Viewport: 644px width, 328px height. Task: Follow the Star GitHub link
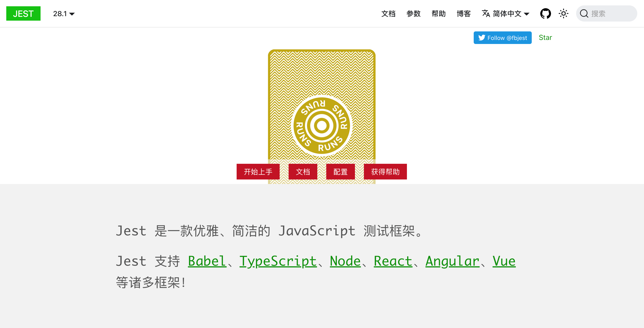pyautogui.click(x=545, y=37)
